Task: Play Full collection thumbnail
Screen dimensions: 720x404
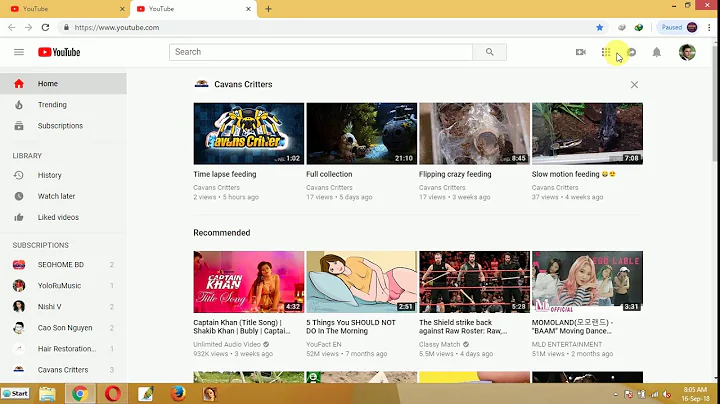Action: [x=361, y=134]
